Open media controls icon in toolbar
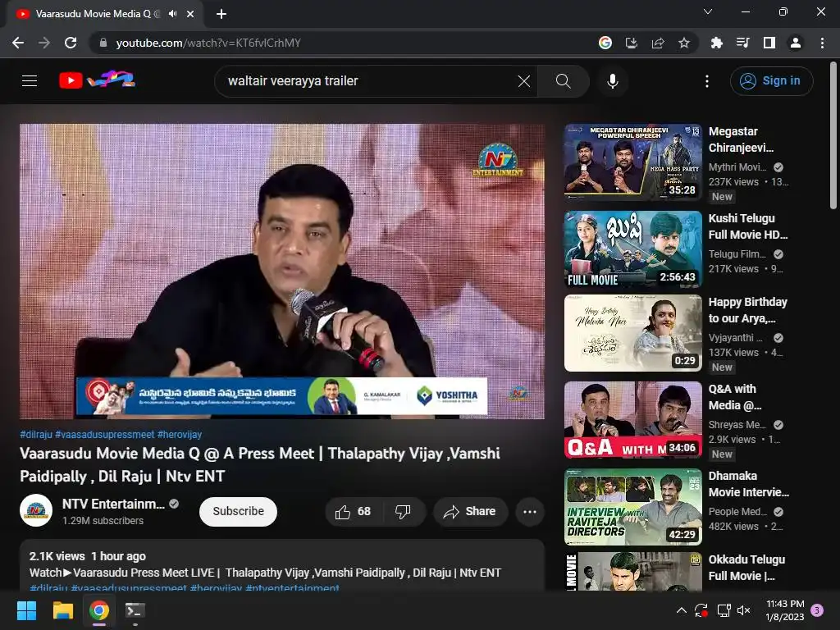 click(742, 43)
